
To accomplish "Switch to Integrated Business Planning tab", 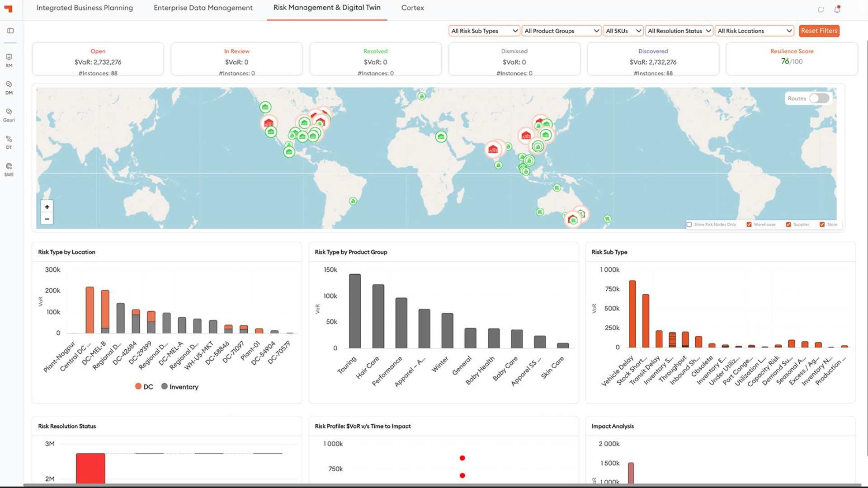I will 85,8.
